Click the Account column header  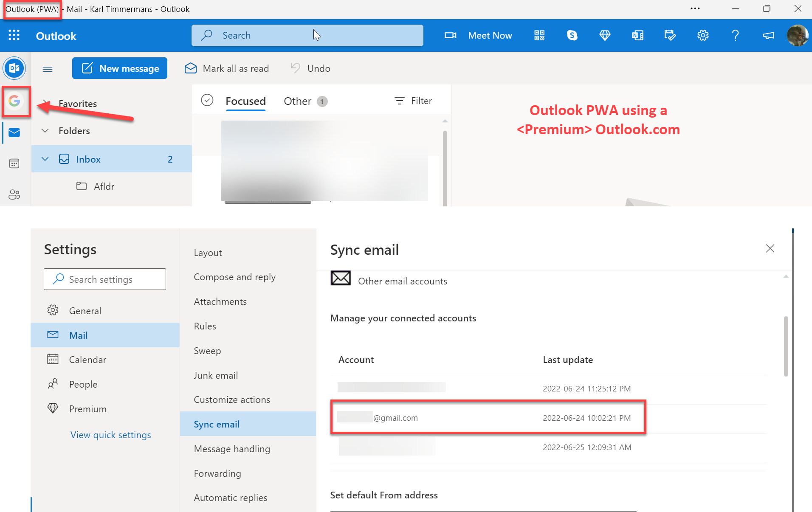tap(356, 360)
